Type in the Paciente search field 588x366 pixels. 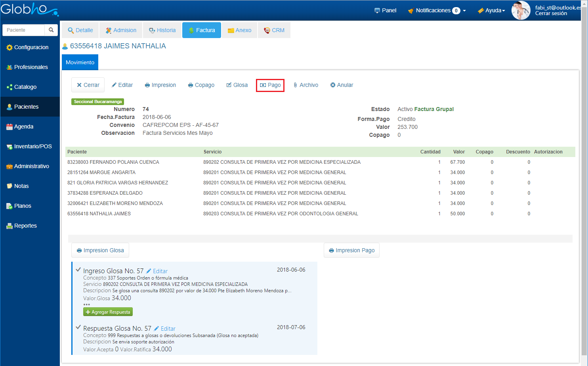pyautogui.click(x=24, y=30)
